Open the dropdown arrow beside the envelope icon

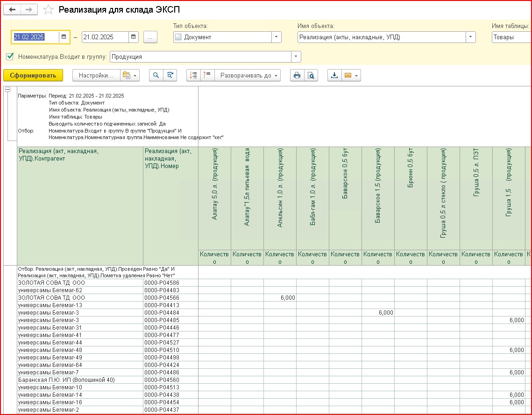[356, 75]
